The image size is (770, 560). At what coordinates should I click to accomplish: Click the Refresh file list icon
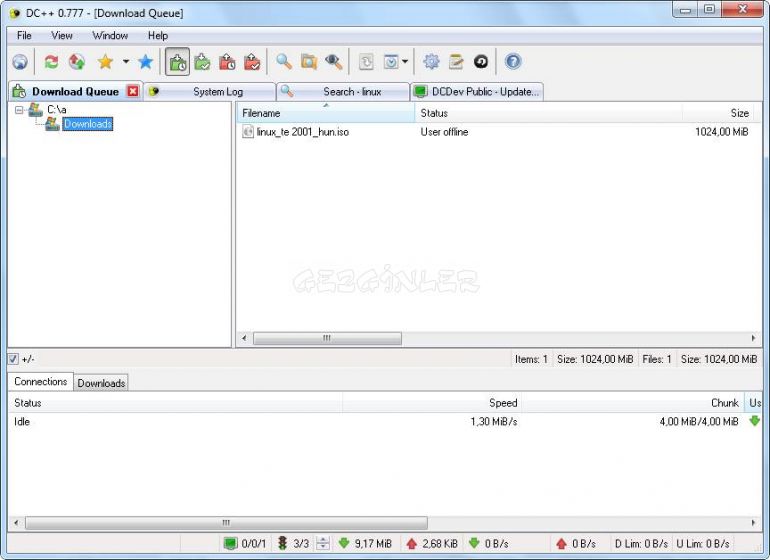366,62
